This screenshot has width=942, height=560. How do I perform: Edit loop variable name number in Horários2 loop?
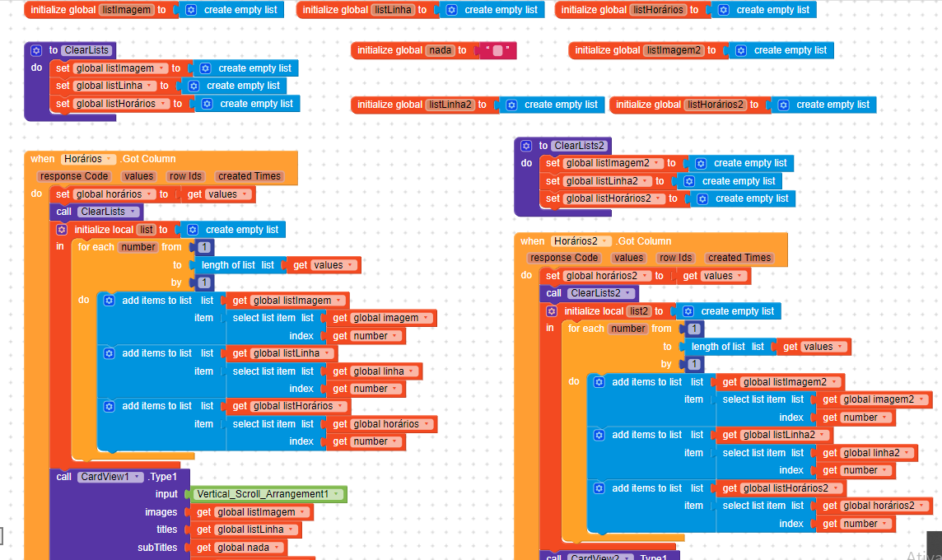click(x=628, y=329)
